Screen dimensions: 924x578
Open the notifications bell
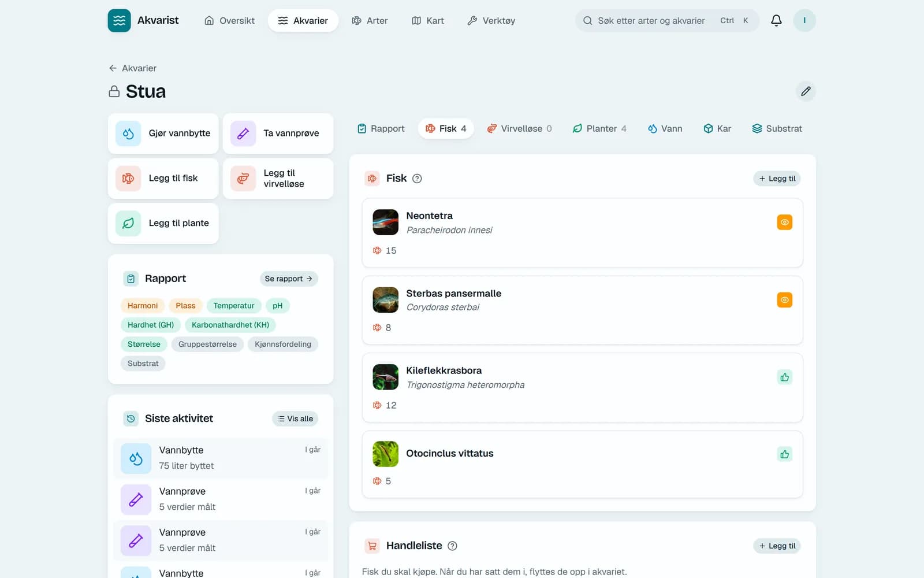click(776, 20)
